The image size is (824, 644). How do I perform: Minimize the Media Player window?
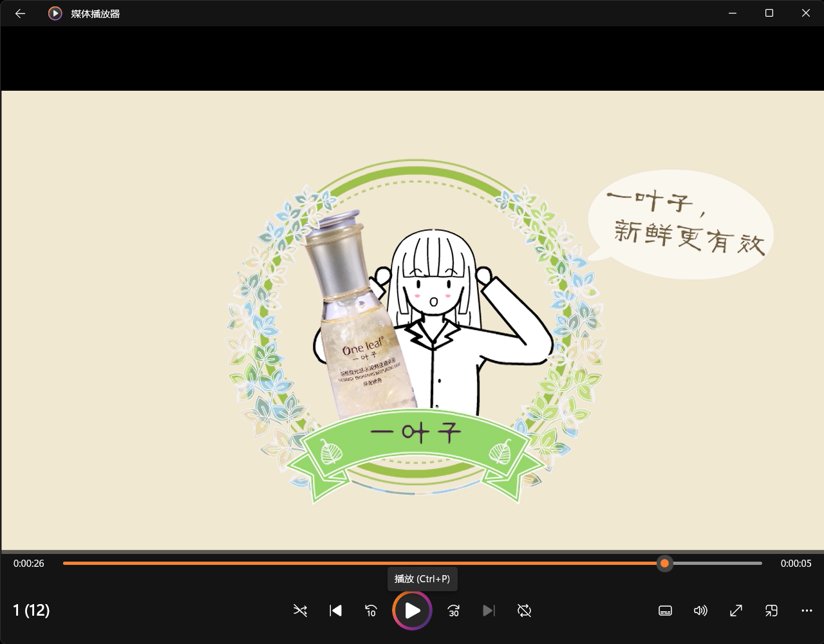[733, 14]
